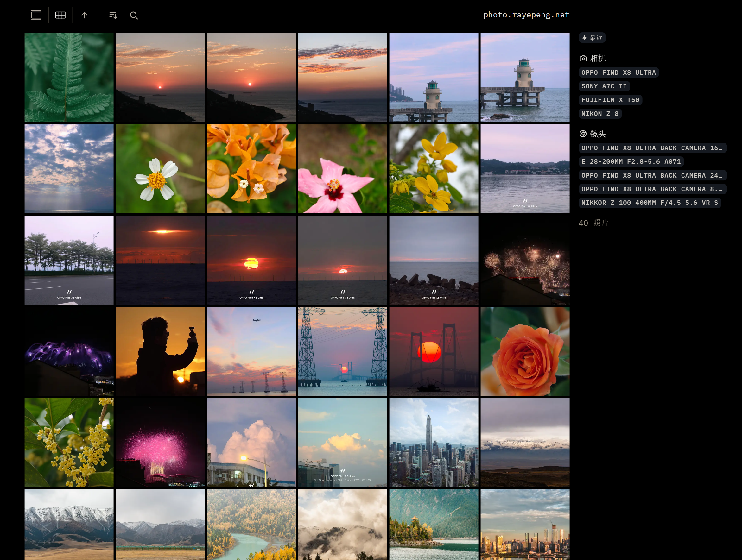Screen dimensions: 742x560
Task: Select E 28-200MM F2.8-5.6 A071 lens
Action: (x=631, y=162)
